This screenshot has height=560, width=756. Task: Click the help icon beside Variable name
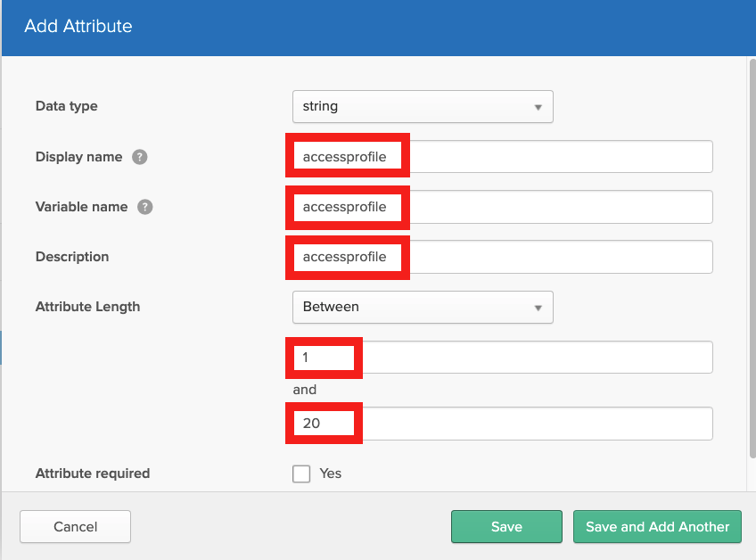click(144, 207)
